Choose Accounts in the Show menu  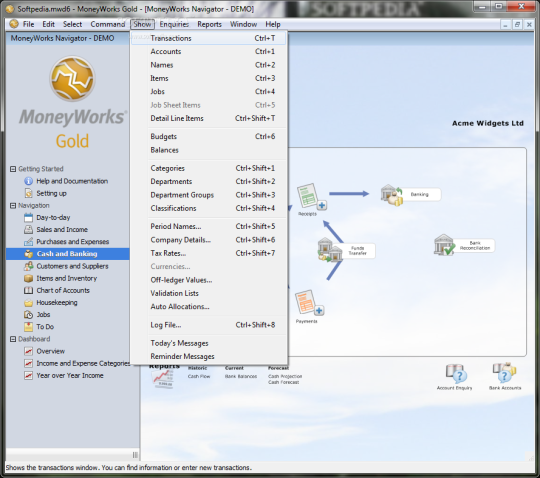pos(209,52)
